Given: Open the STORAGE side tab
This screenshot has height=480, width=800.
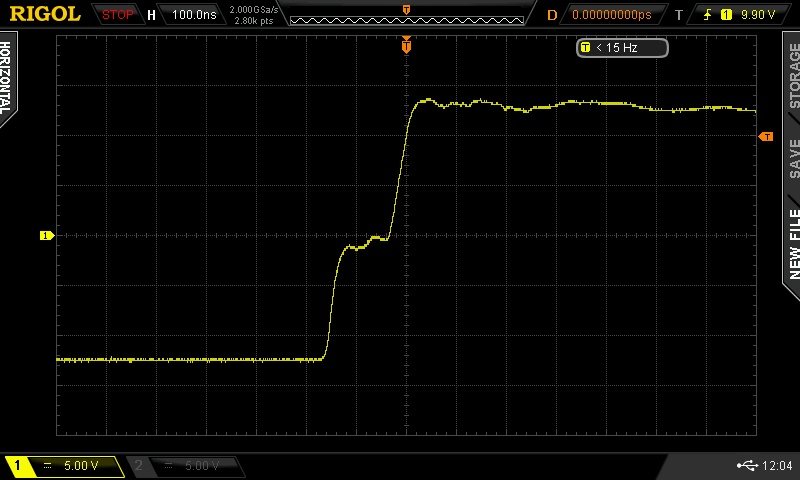Looking at the screenshot, I should pyautogui.click(x=794, y=75).
